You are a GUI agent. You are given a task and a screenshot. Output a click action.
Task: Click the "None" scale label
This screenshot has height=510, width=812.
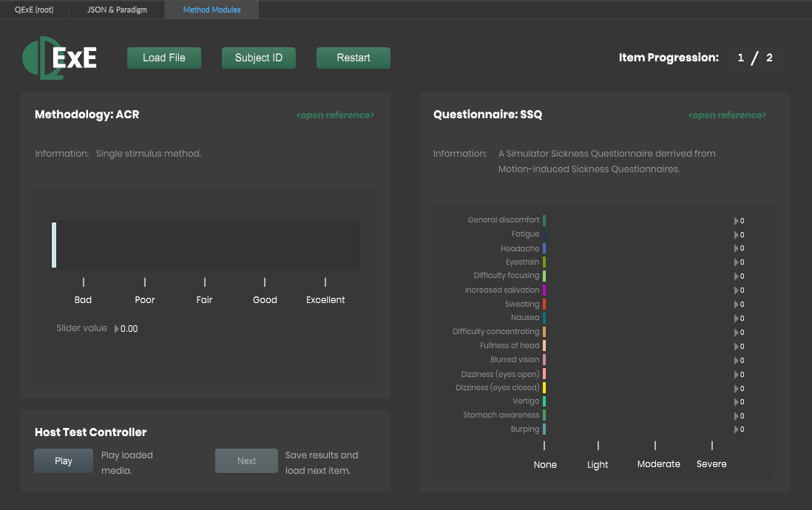pos(545,464)
